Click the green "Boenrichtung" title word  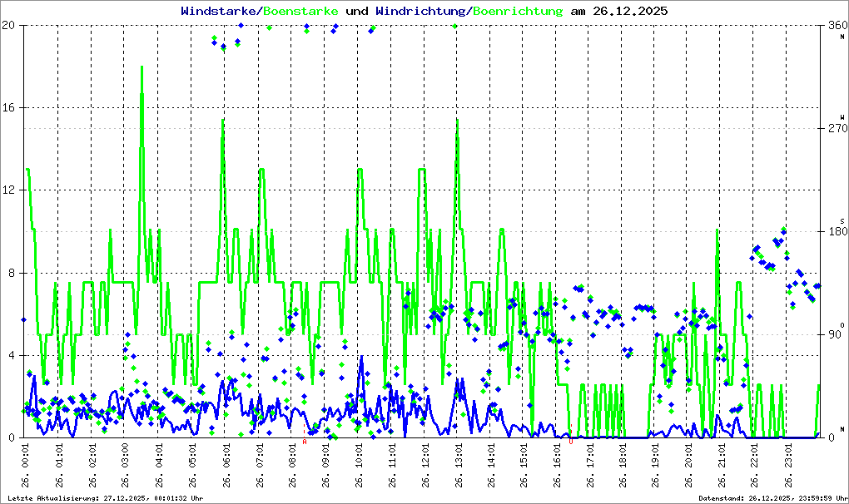518,11
